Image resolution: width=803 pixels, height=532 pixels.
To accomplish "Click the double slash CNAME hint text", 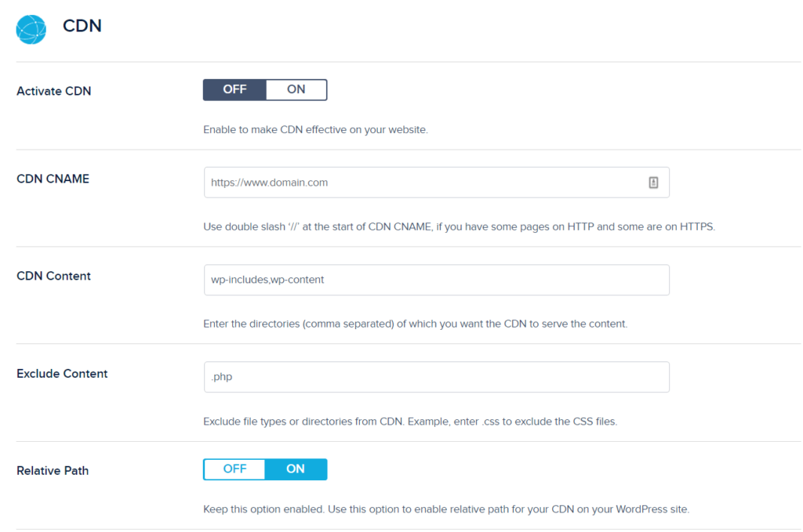I will pos(459,227).
